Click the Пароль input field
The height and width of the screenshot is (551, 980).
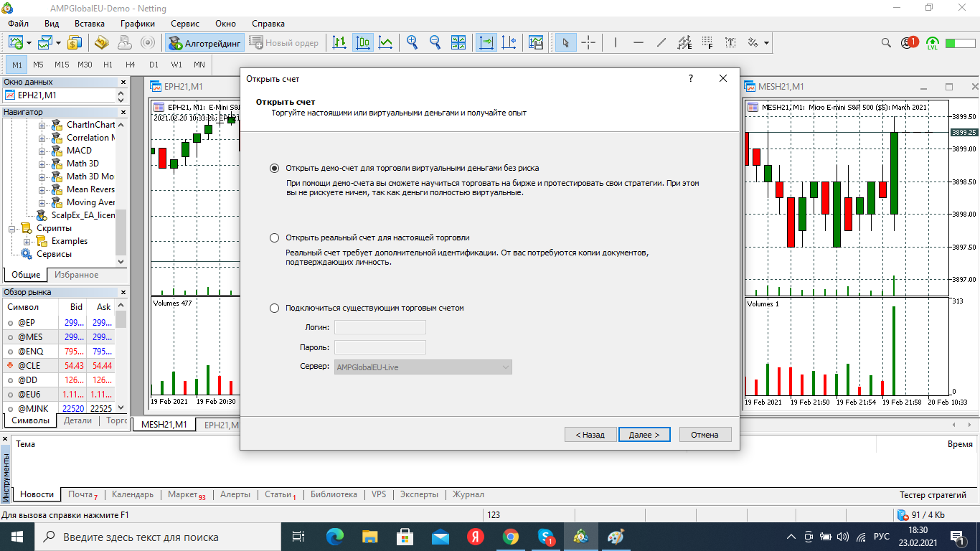(x=380, y=347)
